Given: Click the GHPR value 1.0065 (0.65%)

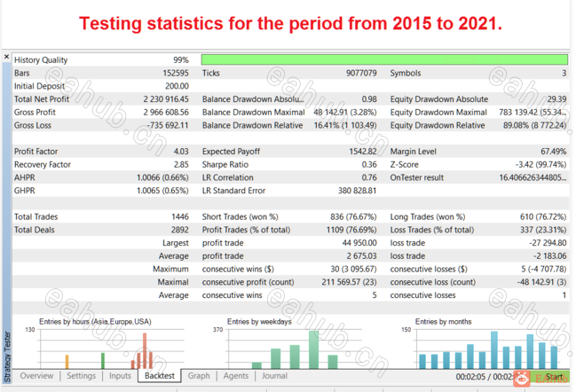Looking at the screenshot, I should pos(162,191).
